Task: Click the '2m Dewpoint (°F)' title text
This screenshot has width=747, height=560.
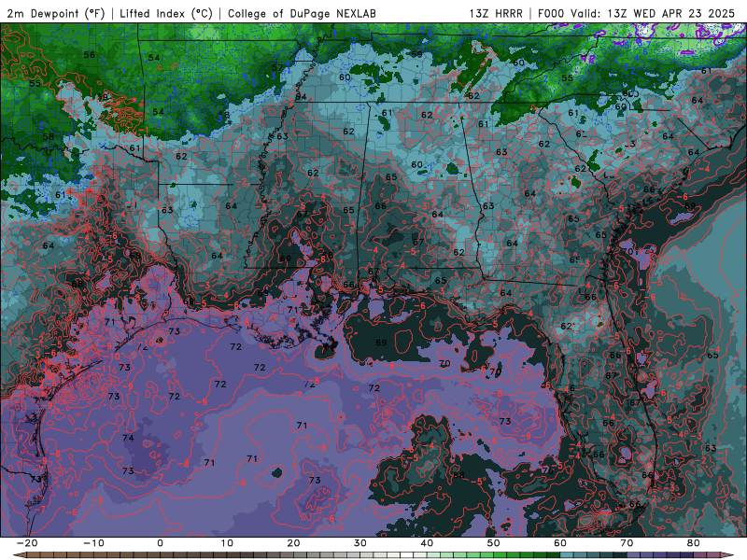Action: tap(56, 13)
